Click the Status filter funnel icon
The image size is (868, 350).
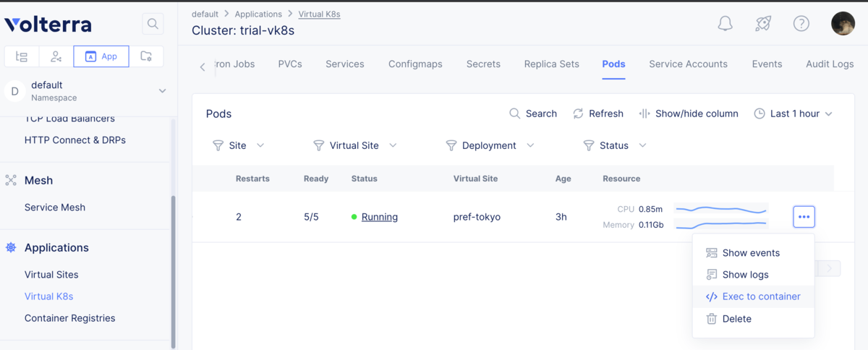pyautogui.click(x=589, y=145)
